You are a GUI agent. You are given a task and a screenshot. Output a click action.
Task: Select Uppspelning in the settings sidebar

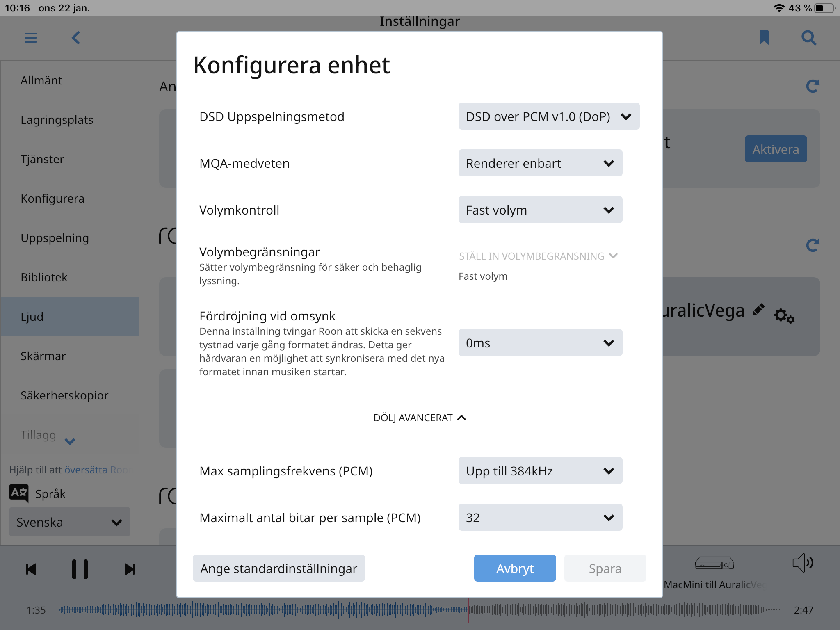(55, 238)
